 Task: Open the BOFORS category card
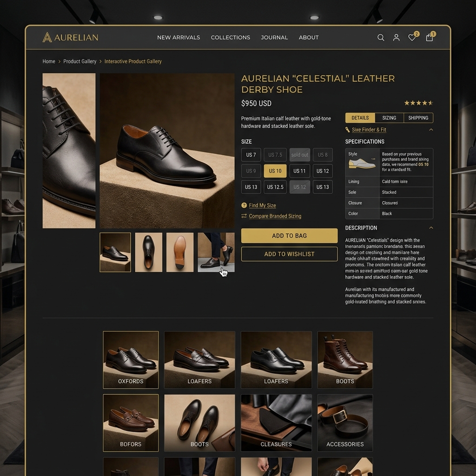pos(131,423)
